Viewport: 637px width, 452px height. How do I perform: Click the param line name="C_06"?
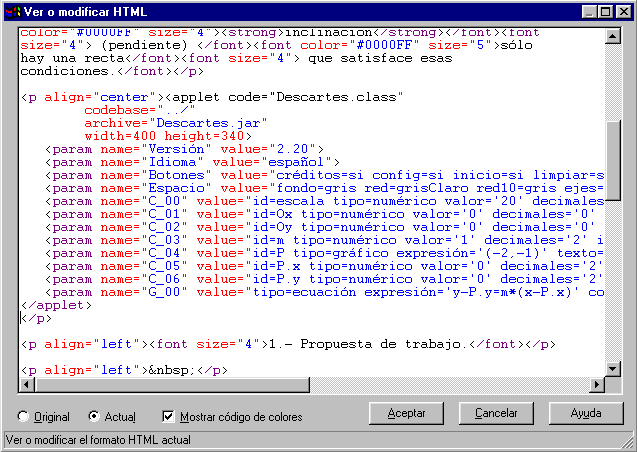coord(325,279)
